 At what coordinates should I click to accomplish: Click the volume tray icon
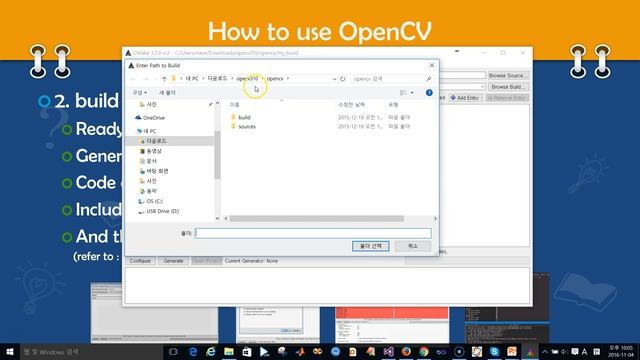pyautogui.click(x=564, y=351)
